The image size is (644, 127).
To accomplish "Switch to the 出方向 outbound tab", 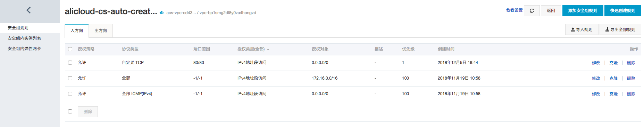I will (x=101, y=30).
